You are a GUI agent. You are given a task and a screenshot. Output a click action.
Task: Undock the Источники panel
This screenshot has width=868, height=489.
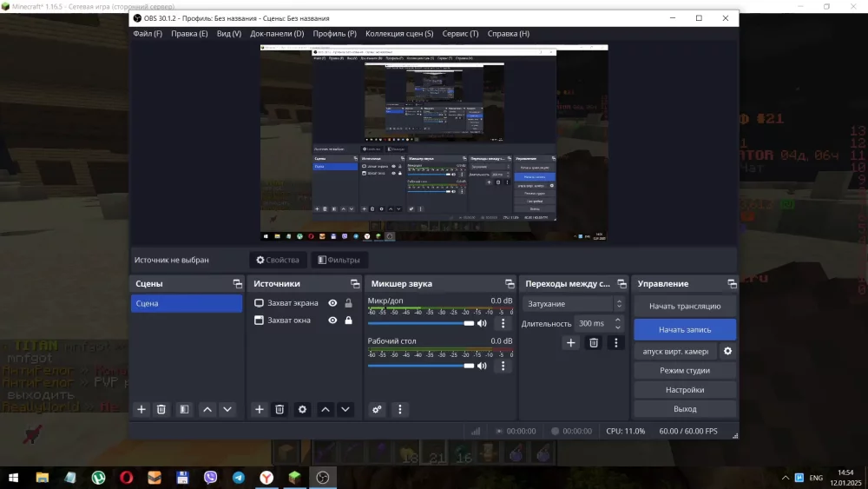[x=355, y=283]
